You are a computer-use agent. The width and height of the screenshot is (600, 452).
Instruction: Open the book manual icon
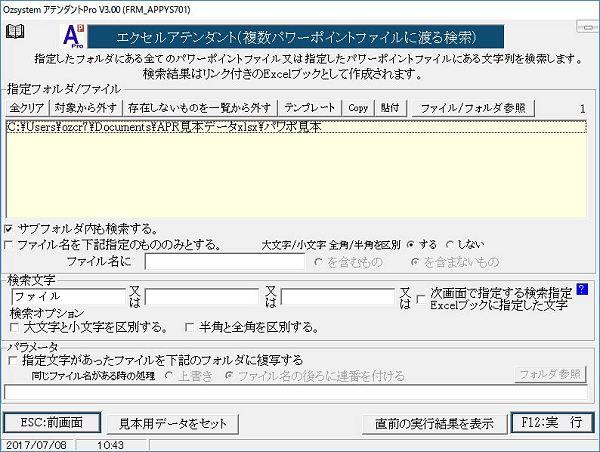point(15,31)
